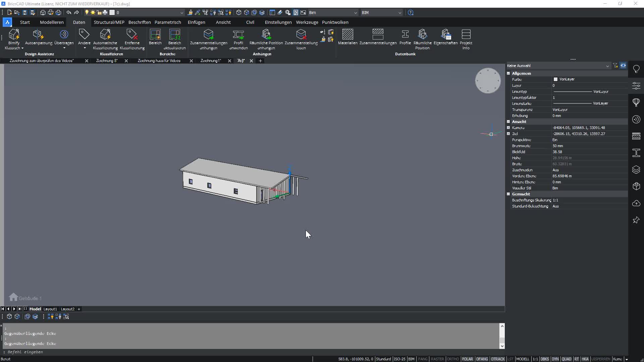644x362 pixels.
Task: Click the Standard status bar entry
Action: click(383, 359)
